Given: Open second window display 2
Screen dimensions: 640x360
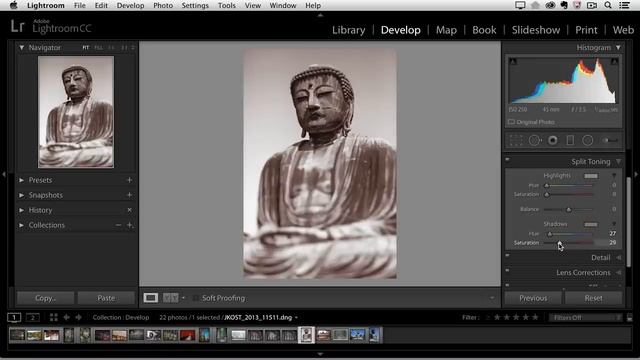Looking at the screenshot, I should (33, 317).
